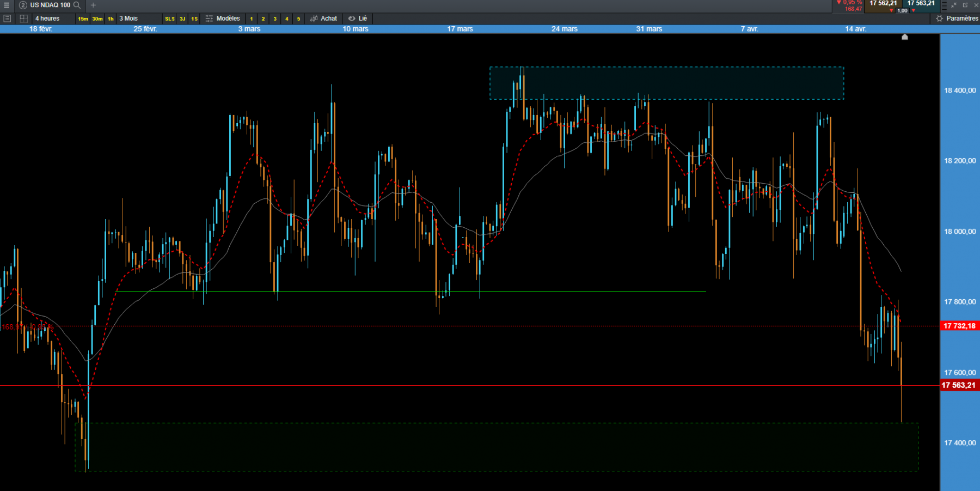
Task: Add a new chart tab with plus icon
Action: click(93, 5)
